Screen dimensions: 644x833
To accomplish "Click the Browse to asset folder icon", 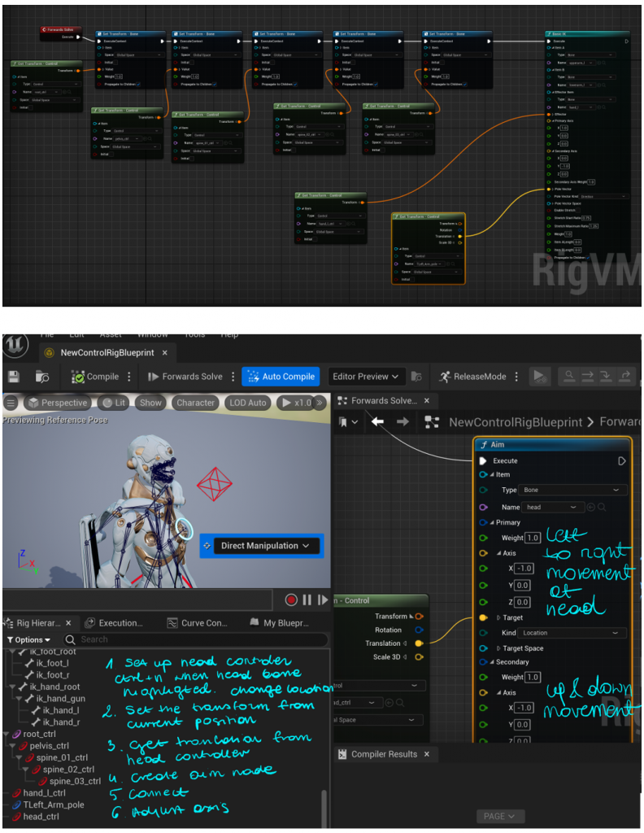I will (42, 377).
